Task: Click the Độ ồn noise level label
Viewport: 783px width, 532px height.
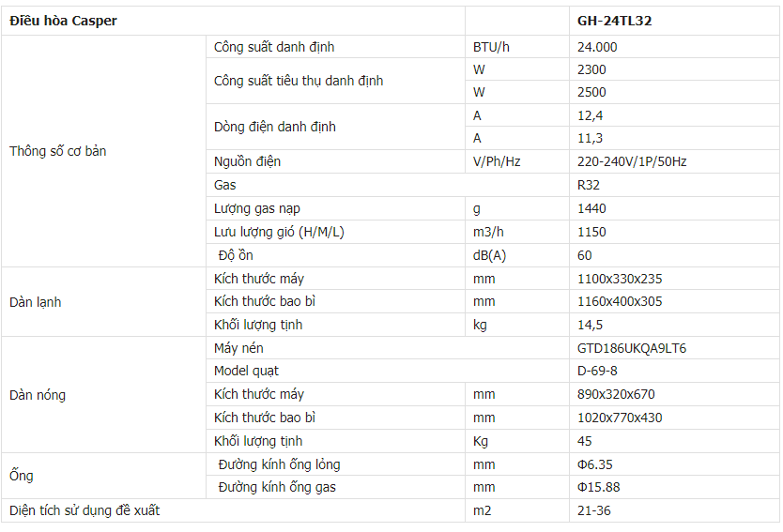Action: [x=235, y=255]
